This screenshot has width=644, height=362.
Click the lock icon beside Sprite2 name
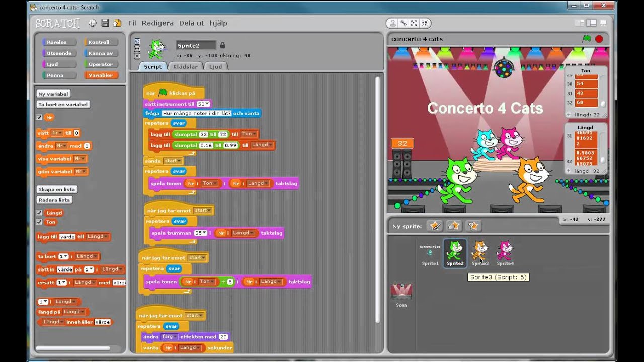click(x=222, y=45)
